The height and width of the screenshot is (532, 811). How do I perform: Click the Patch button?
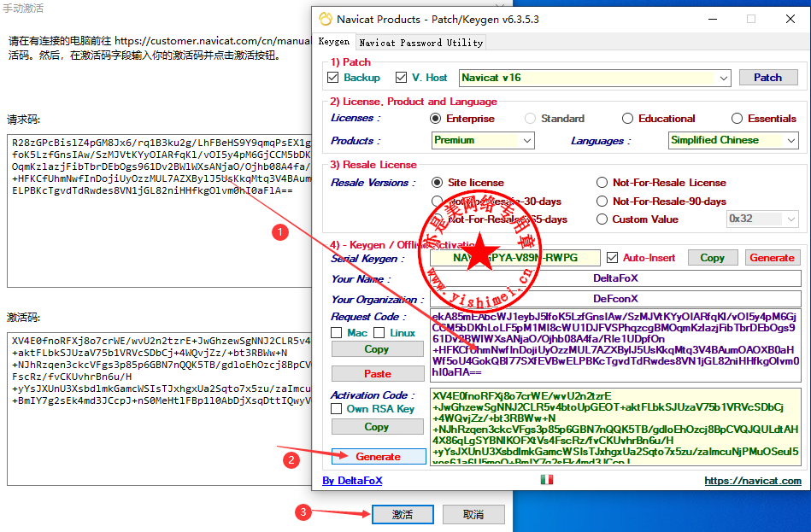coord(768,78)
